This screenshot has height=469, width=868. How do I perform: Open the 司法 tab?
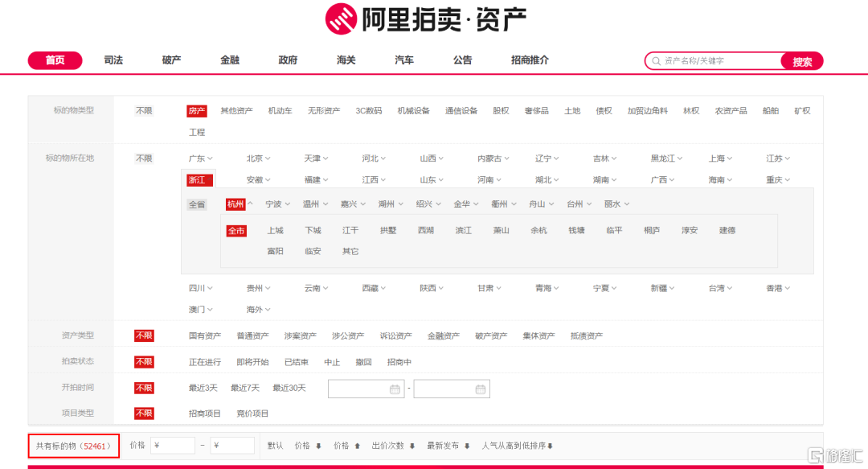[x=113, y=60]
